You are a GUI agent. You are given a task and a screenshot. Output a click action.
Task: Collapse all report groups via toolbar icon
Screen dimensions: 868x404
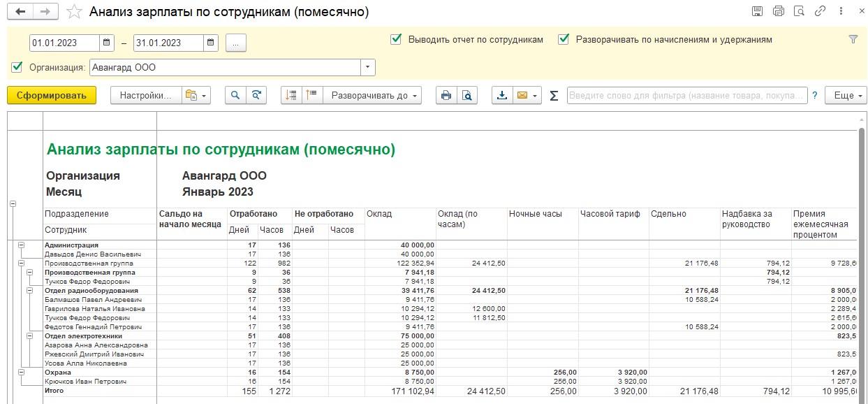pos(291,96)
